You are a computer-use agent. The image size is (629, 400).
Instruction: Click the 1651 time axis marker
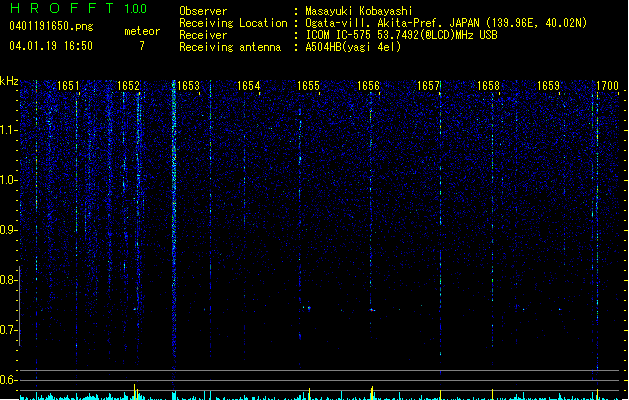click(68, 86)
